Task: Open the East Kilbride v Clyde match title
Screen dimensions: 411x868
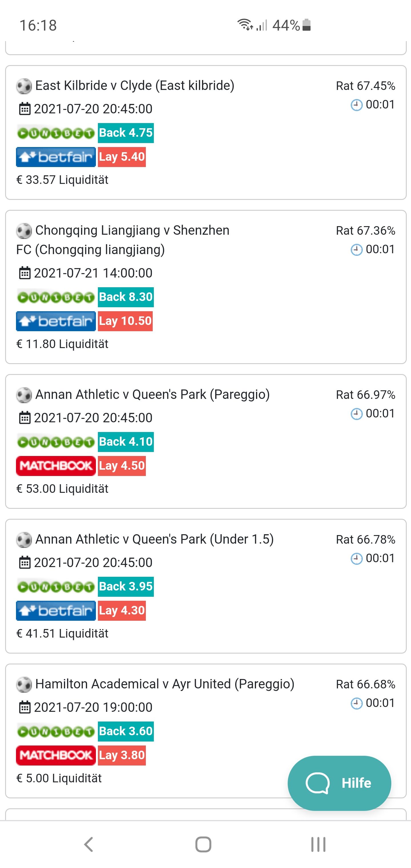Action: coord(135,86)
